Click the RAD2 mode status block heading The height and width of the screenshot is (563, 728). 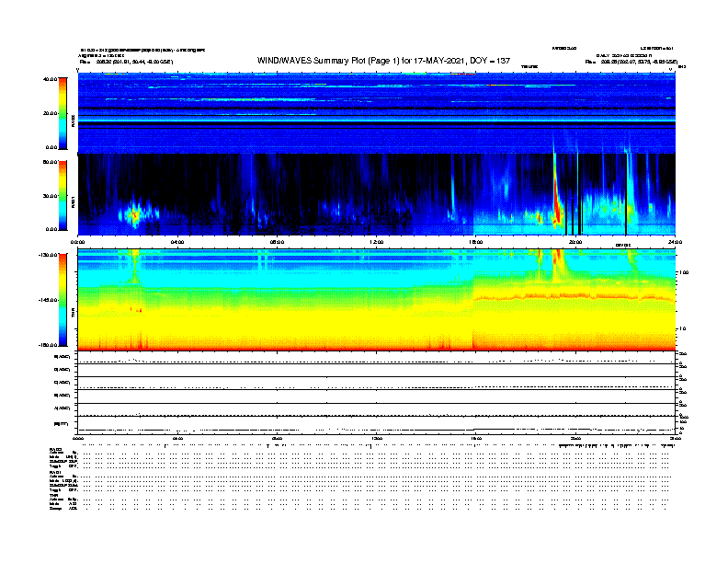click(56, 450)
